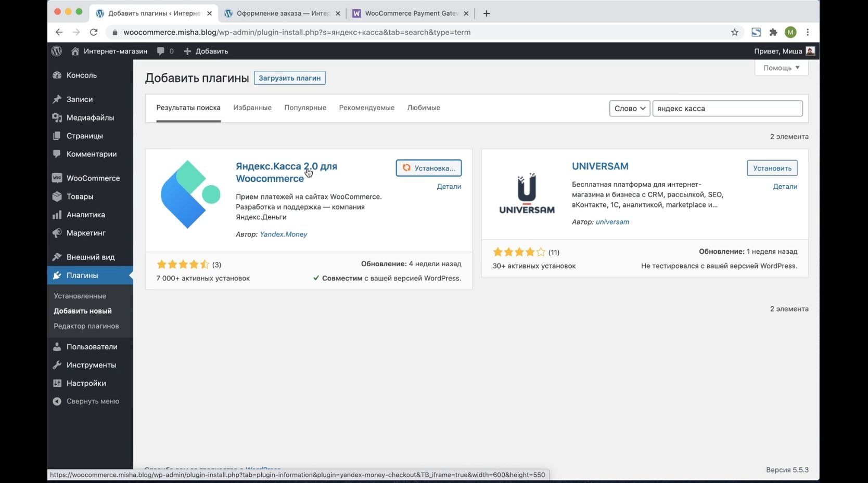
Task: Click the browser back arrow
Action: coord(59,32)
